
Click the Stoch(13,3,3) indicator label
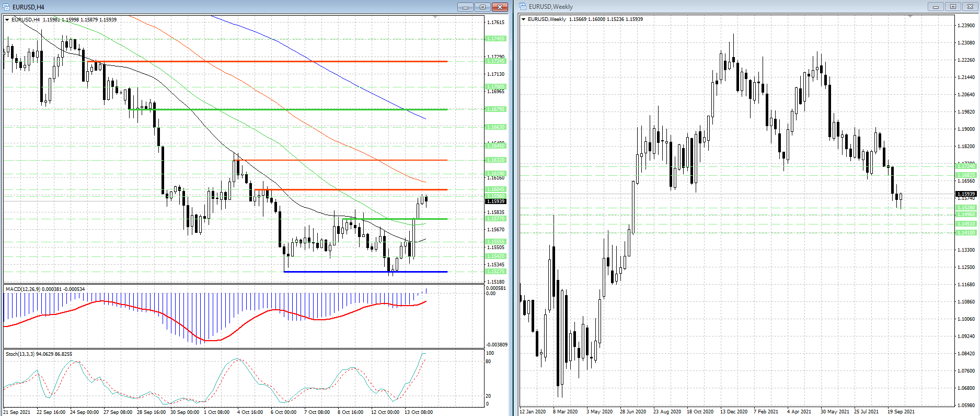[x=39, y=354]
